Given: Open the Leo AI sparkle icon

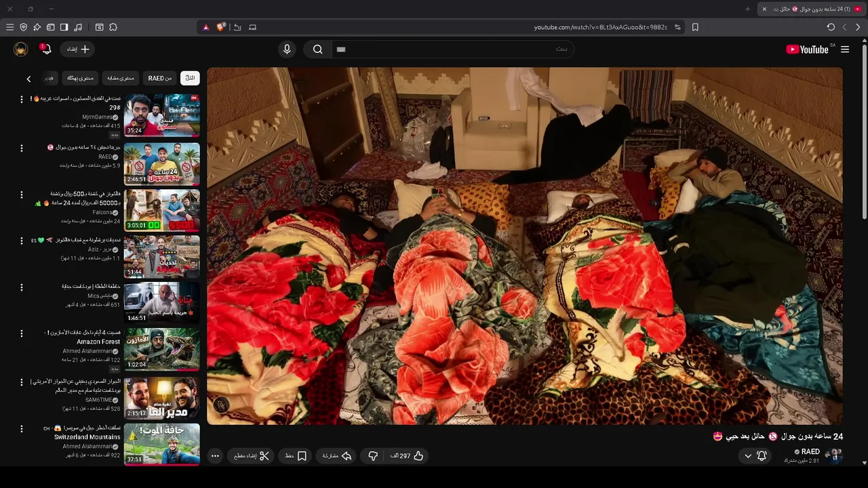Looking at the screenshot, I should click(x=37, y=27).
